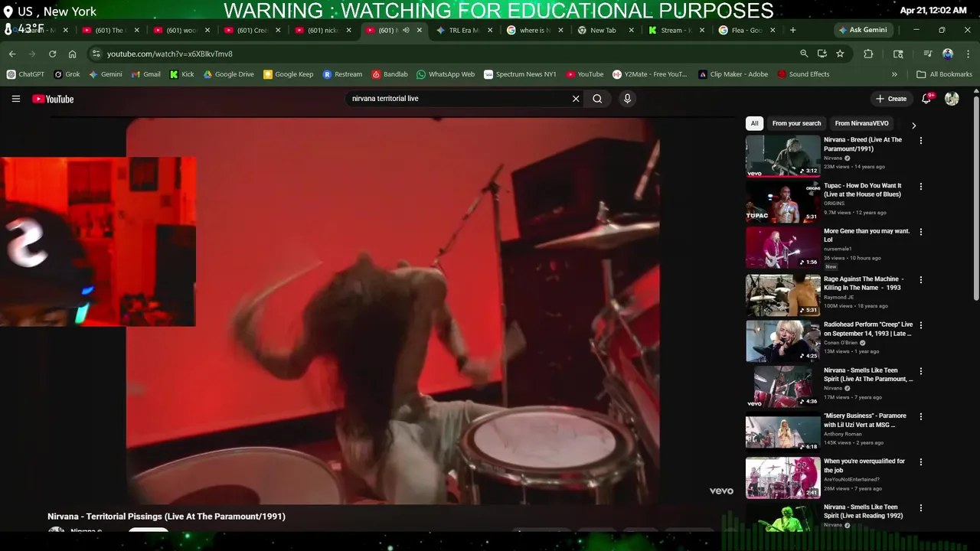Go back using the browser back arrow
Image resolution: width=980 pixels, height=551 pixels.
click(12, 54)
